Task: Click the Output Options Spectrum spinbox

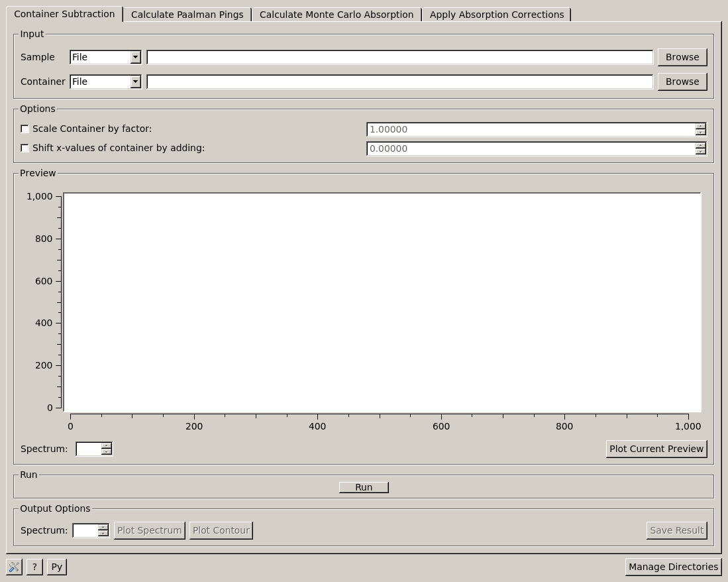Action: pyautogui.click(x=85, y=530)
